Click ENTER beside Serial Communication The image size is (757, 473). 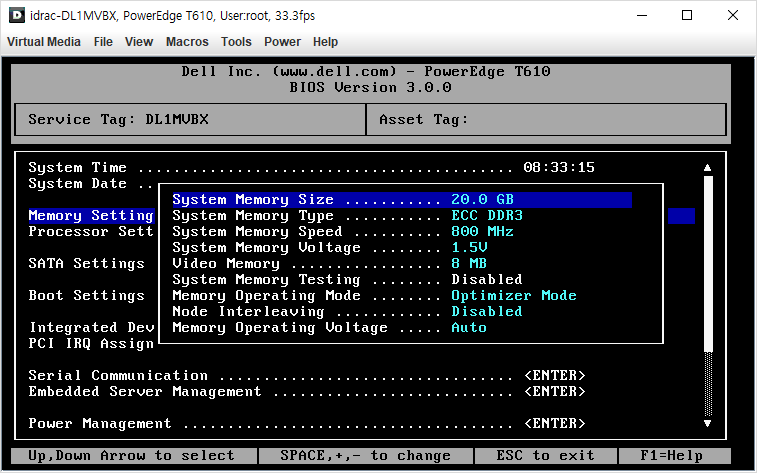click(x=555, y=376)
